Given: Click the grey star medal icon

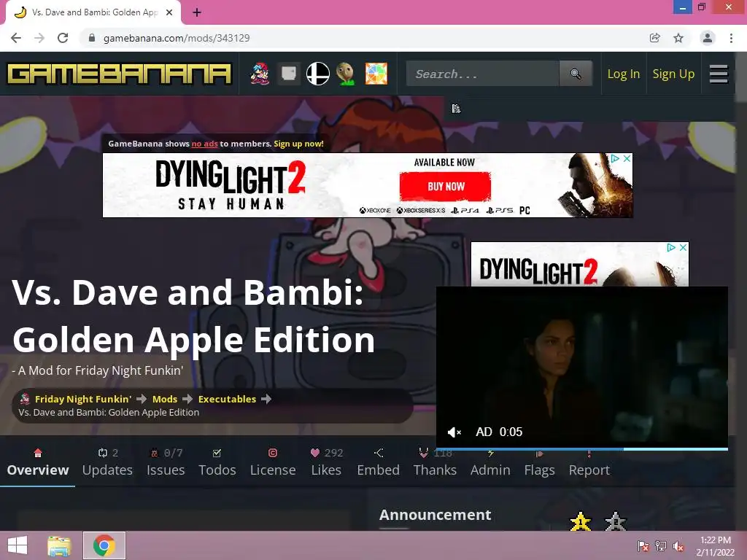Looking at the screenshot, I should 615,521.
